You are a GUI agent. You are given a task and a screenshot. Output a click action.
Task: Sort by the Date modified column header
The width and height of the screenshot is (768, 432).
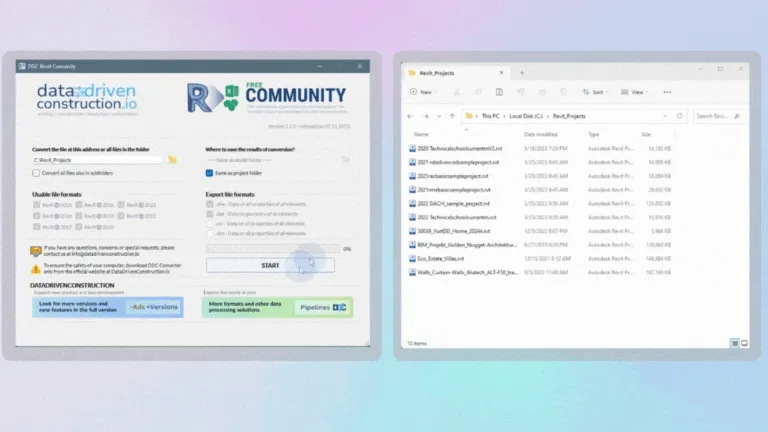click(541, 134)
